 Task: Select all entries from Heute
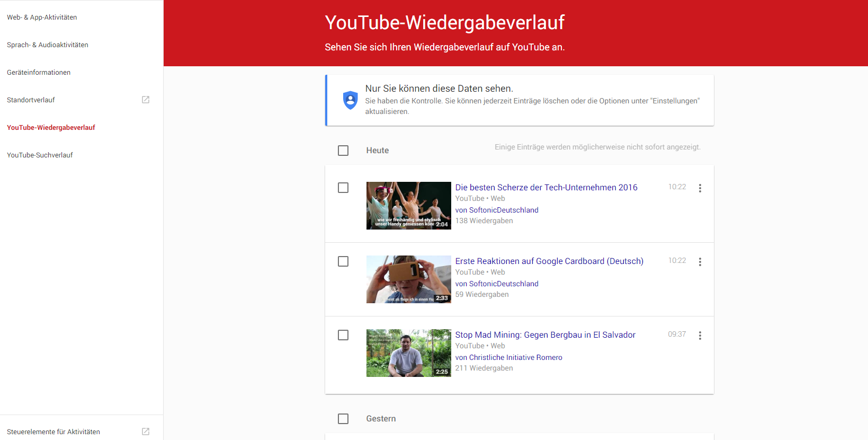click(343, 151)
